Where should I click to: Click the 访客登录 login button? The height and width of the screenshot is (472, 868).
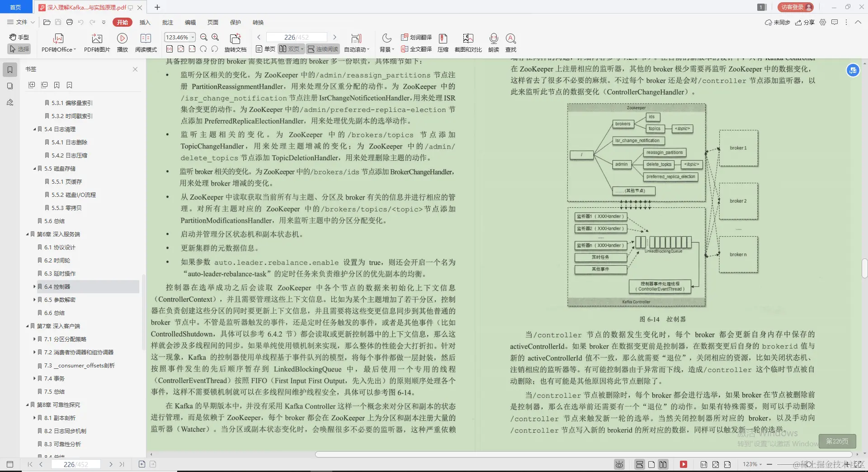[x=795, y=7]
